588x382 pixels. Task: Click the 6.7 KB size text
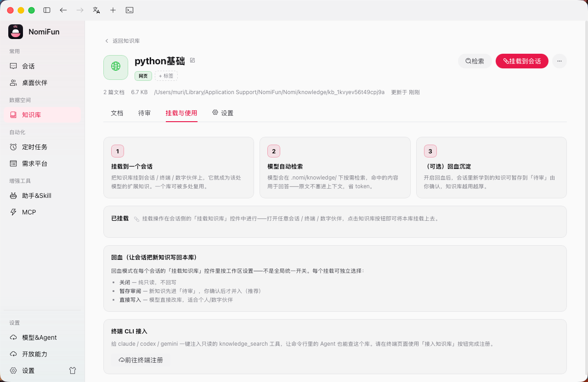pyautogui.click(x=139, y=92)
